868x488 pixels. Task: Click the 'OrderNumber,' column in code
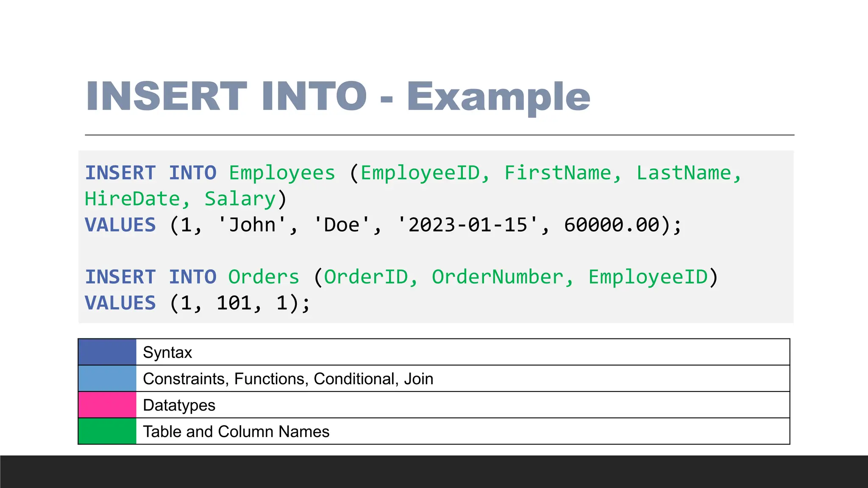pyautogui.click(x=503, y=277)
